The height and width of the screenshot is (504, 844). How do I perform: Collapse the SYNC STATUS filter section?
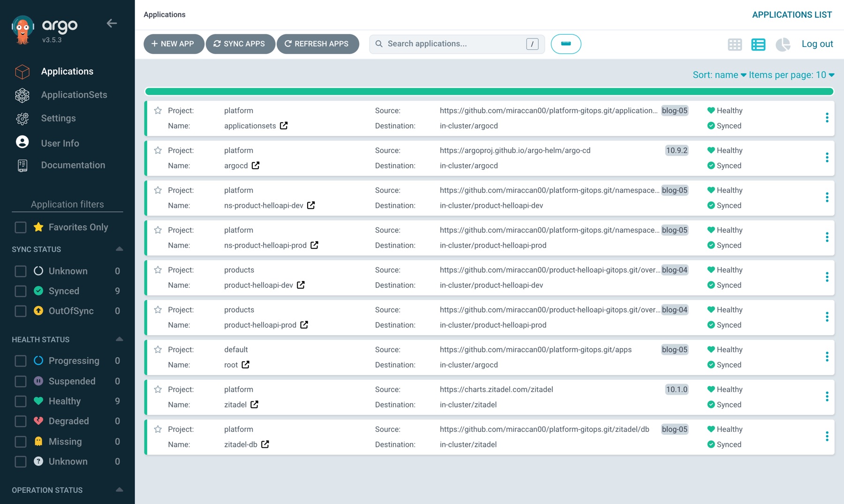click(x=119, y=249)
